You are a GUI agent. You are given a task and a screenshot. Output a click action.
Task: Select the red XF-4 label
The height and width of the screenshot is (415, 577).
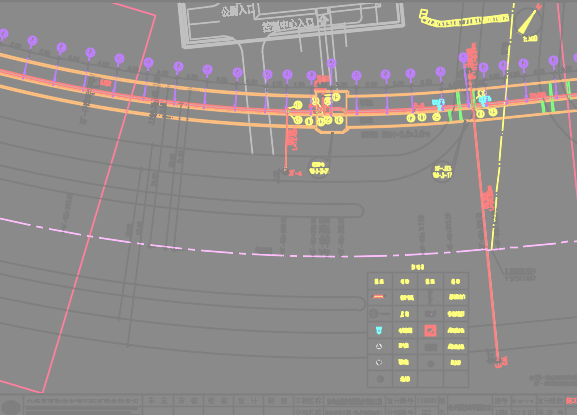pyautogui.click(x=295, y=173)
